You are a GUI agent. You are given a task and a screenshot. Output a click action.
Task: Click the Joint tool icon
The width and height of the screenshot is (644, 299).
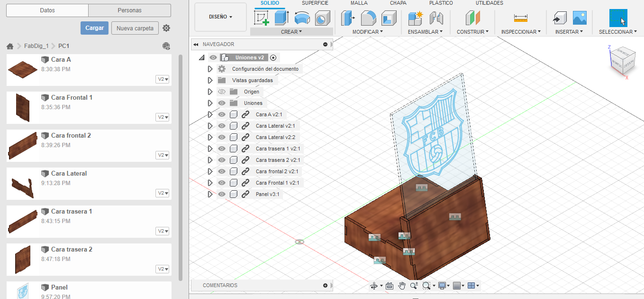(x=435, y=18)
